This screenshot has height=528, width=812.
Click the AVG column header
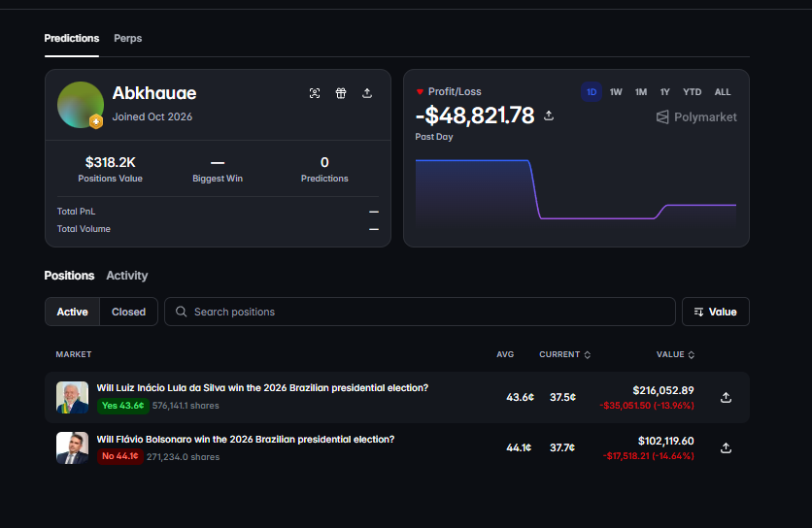tap(505, 354)
